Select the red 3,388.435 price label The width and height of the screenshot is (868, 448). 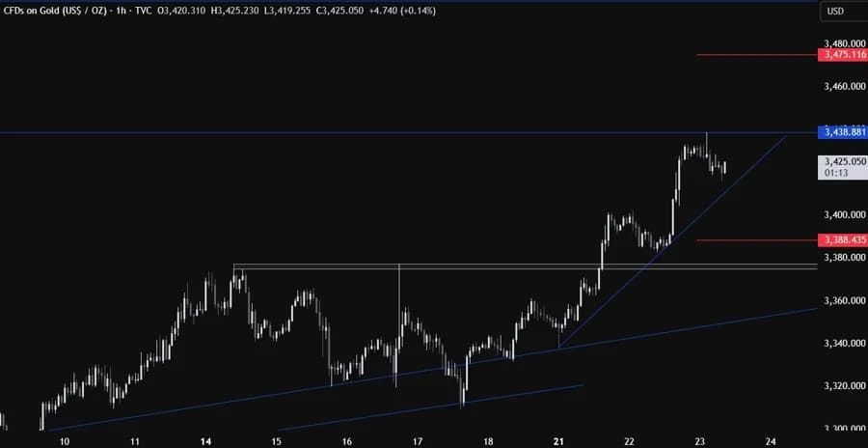tap(842, 239)
